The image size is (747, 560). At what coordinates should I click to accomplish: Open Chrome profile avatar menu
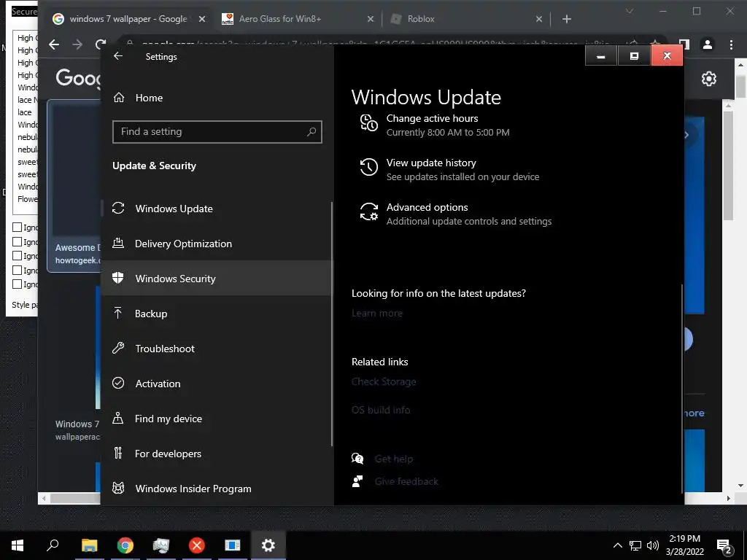pyautogui.click(x=708, y=44)
